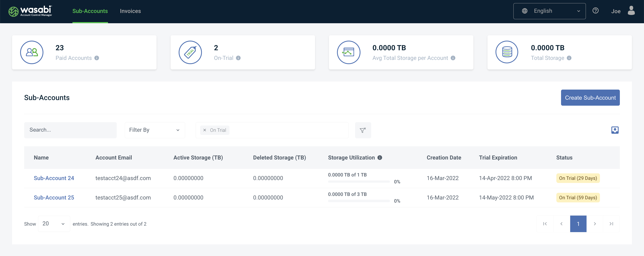The height and width of the screenshot is (256, 644).
Task: Click the Wasabi Account Control Manager logo
Action: [30, 11]
